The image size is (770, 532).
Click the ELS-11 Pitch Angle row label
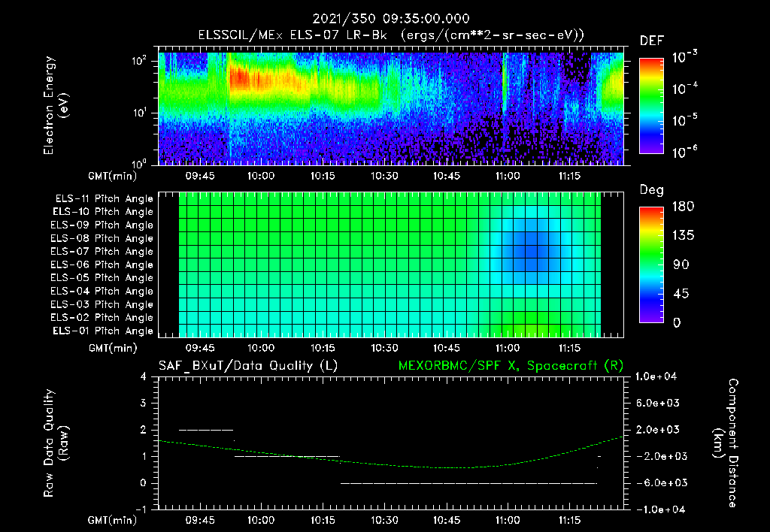104,199
